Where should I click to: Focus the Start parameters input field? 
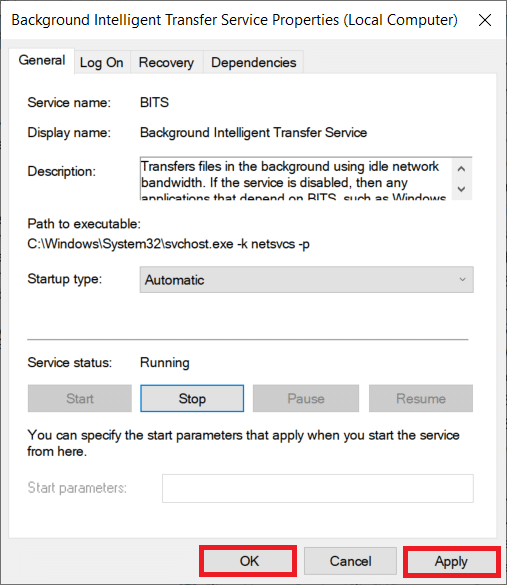click(318, 488)
